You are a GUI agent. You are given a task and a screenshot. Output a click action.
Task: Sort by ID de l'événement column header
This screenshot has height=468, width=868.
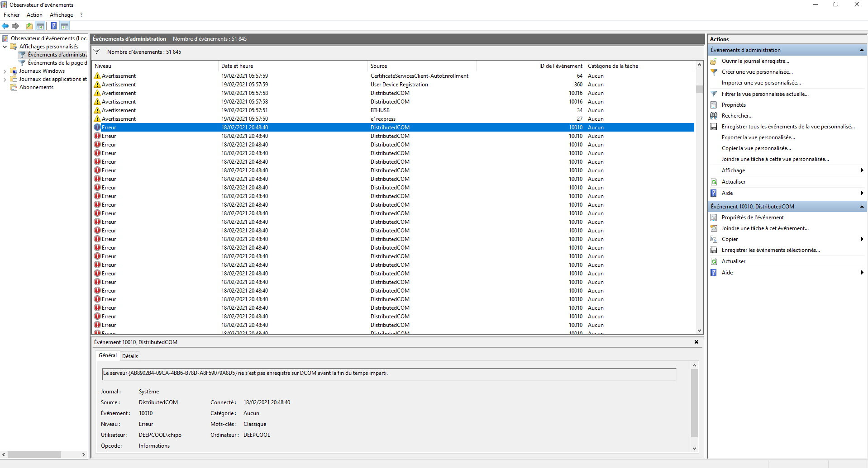coord(531,66)
